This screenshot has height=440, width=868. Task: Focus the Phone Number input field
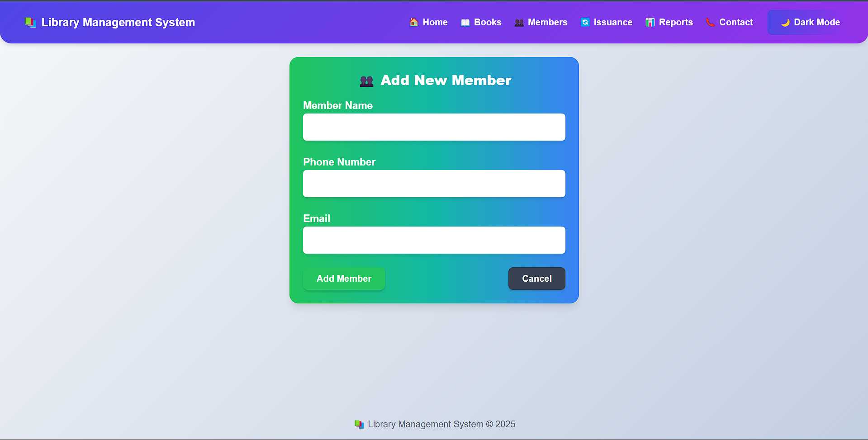tap(434, 184)
